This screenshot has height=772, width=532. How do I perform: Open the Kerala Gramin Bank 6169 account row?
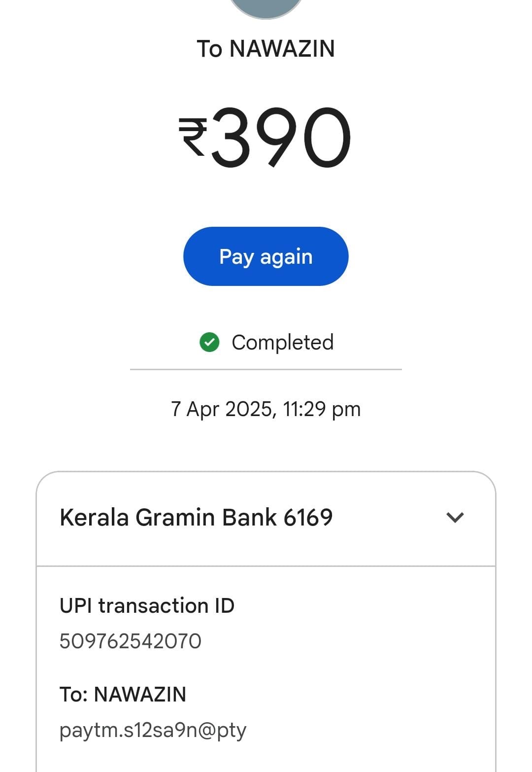click(196, 518)
